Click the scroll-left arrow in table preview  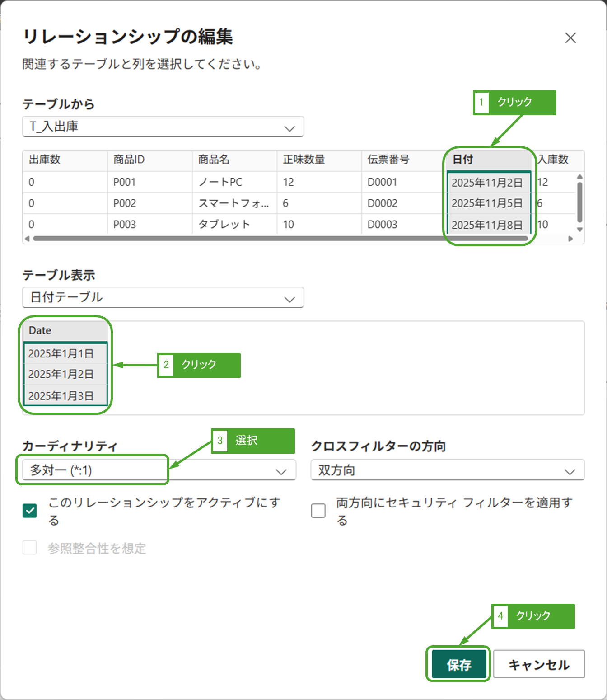[27, 239]
